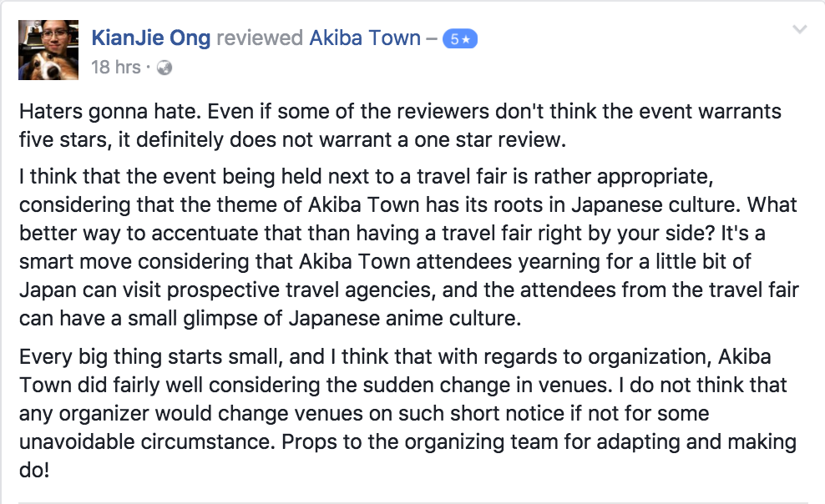Click the blue 5-star rating badge
This screenshot has height=504, width=825.
point(460,39)
